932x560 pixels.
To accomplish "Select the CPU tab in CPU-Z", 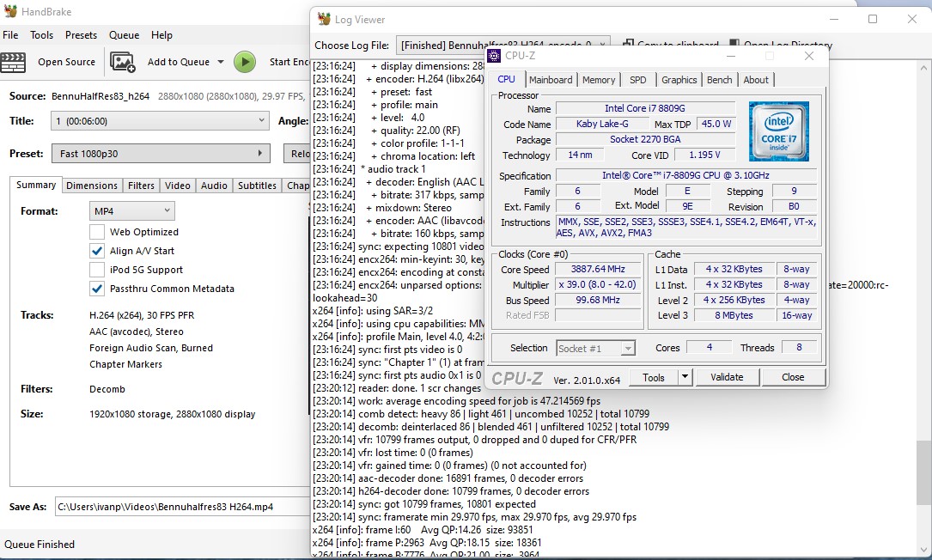I will (x=507, y=79).
